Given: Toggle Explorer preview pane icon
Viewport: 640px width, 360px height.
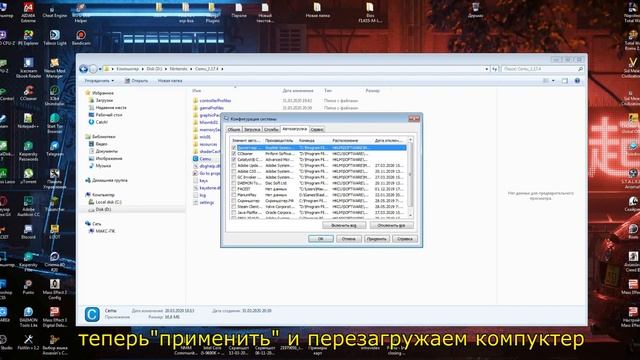Looking at the screenshot, I should [x=565, y=81].
